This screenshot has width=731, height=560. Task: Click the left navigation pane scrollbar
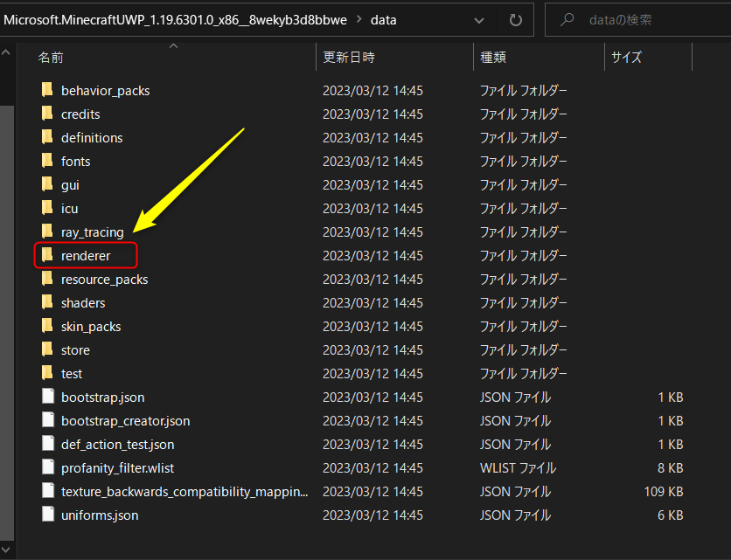click(x=6, y=262)
